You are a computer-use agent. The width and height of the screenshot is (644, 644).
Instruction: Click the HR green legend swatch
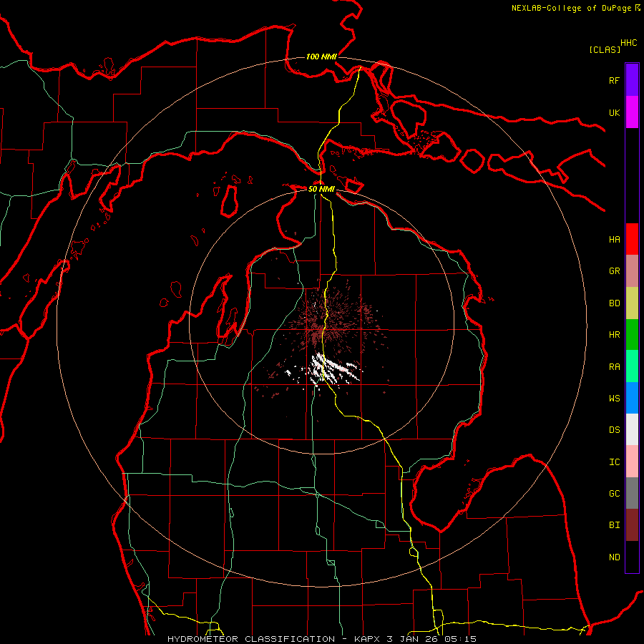(632, 335)
